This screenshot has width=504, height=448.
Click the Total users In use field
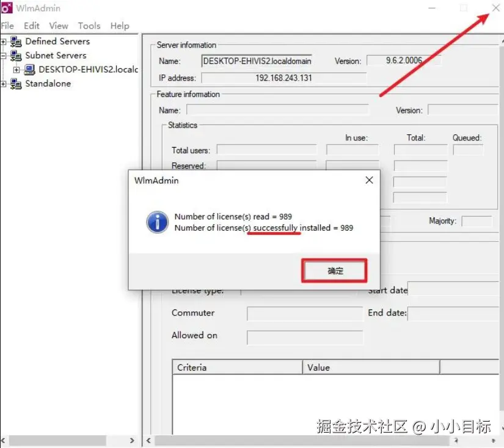click(x=352, y=150)
